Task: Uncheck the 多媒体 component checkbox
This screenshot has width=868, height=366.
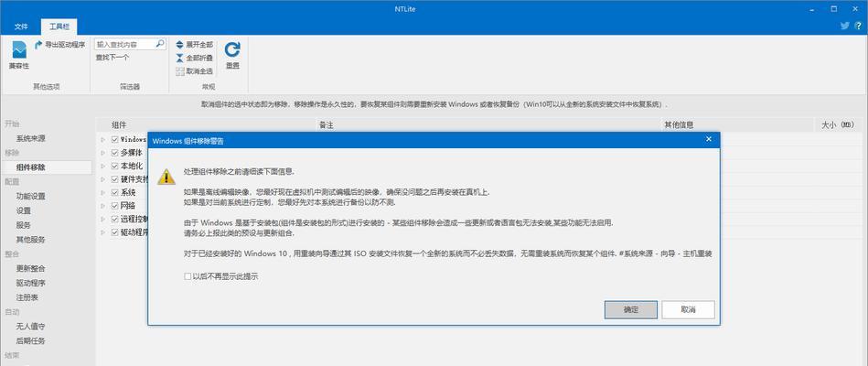Action: pyautogui.click(x=115, y=153)
